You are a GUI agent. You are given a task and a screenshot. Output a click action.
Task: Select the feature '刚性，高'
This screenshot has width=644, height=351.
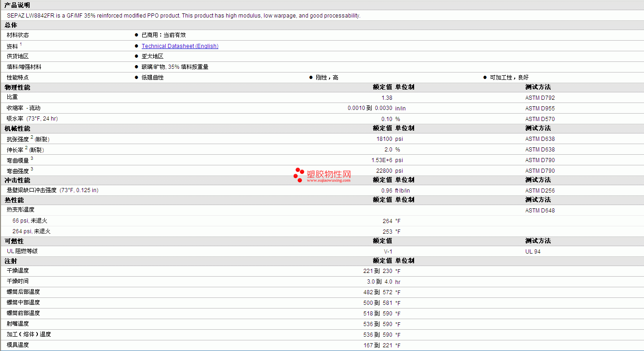(x=327, y=78)
